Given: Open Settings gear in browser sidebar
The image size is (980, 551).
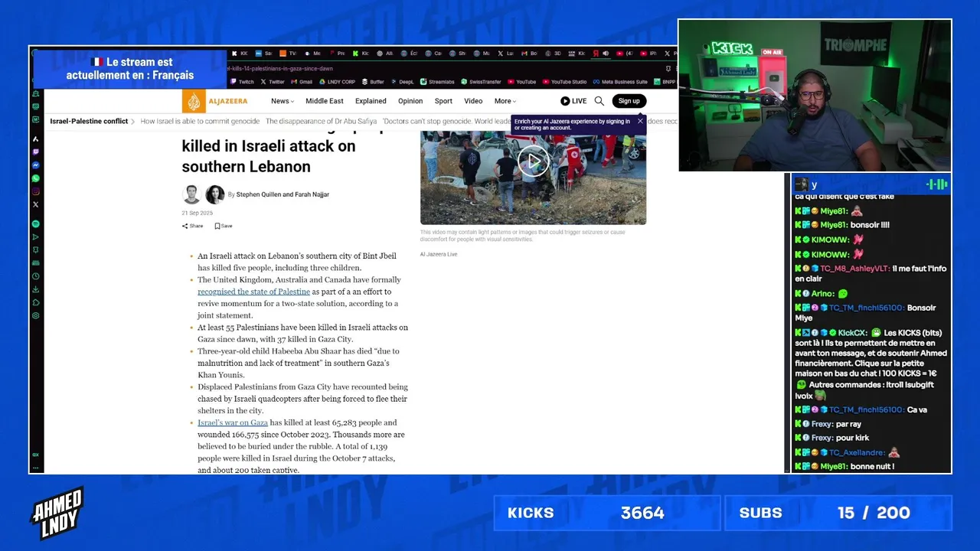Looking at the screenshot, I should 36,315.
